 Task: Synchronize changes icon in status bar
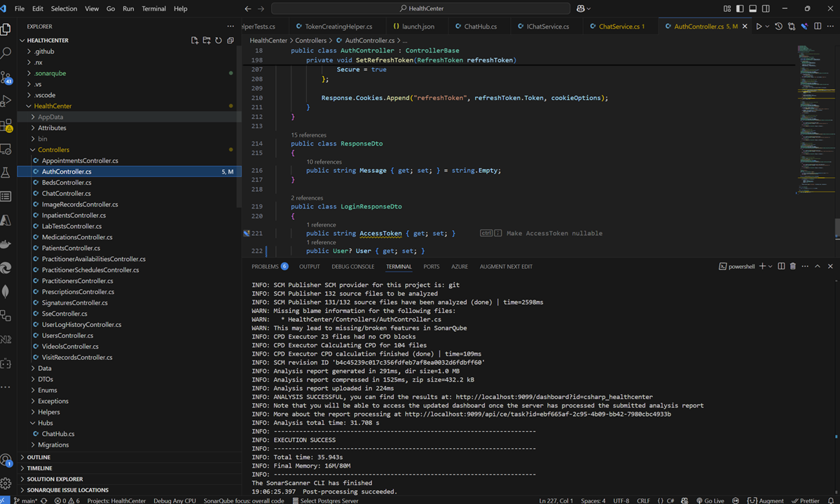point(44,500)
